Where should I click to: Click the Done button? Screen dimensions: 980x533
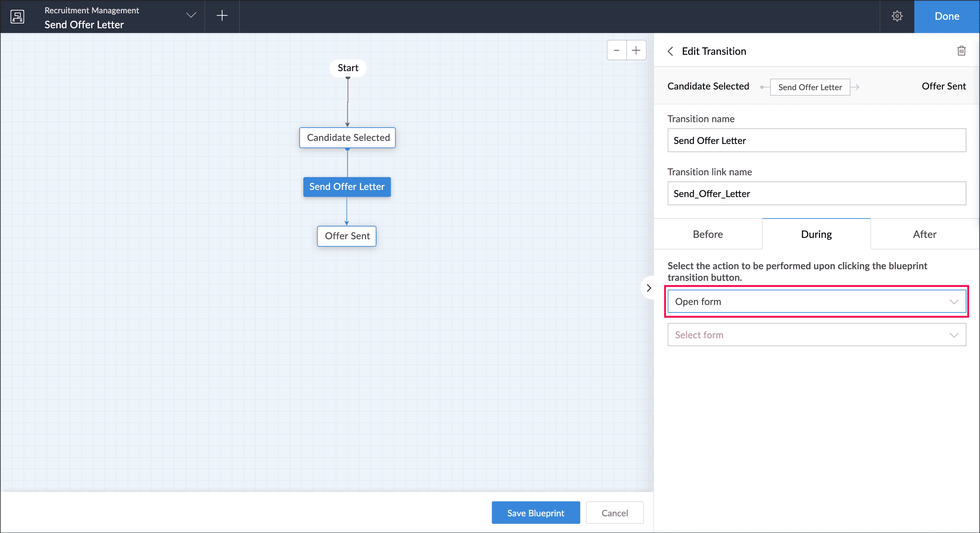click(x=947, y=16)
